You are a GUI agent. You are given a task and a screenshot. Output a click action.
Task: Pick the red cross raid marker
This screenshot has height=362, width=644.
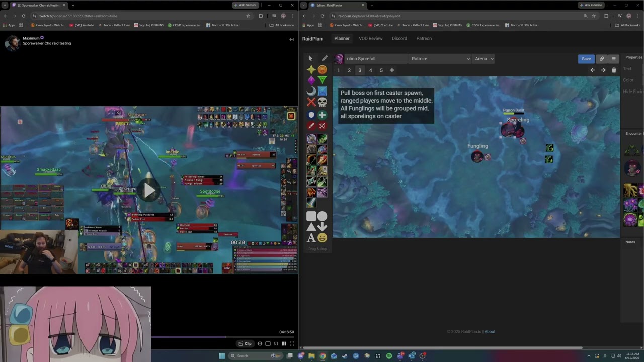[311, 102]
